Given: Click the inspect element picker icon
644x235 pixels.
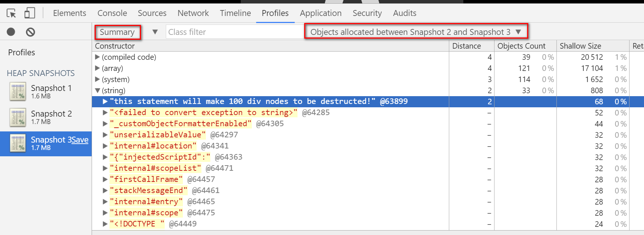Looking at the screenshot, I should 11,13.
